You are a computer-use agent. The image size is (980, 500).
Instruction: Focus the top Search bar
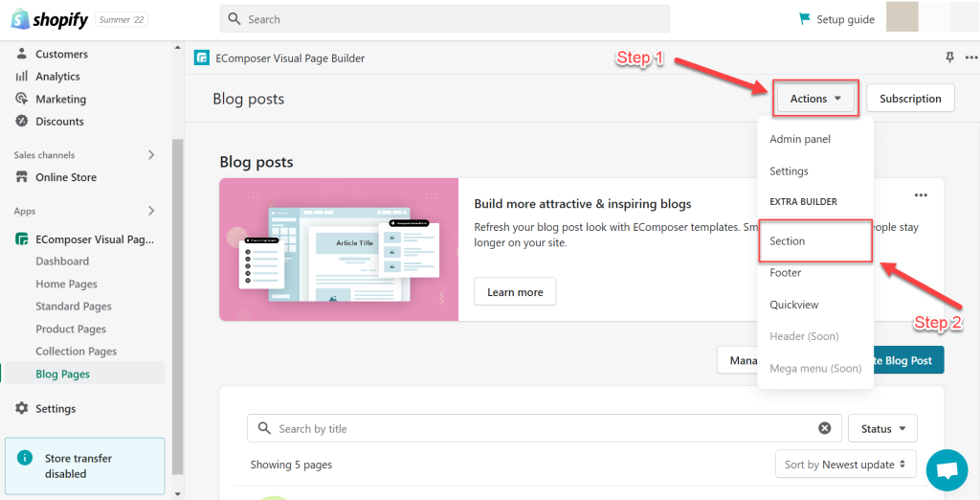[444, 19]
